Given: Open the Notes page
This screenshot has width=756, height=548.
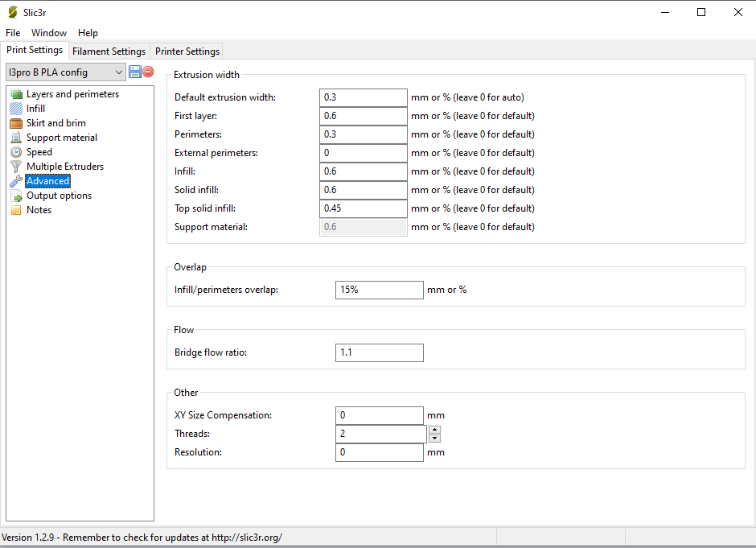Looking at the screenshot, I should tap(39, 210).
